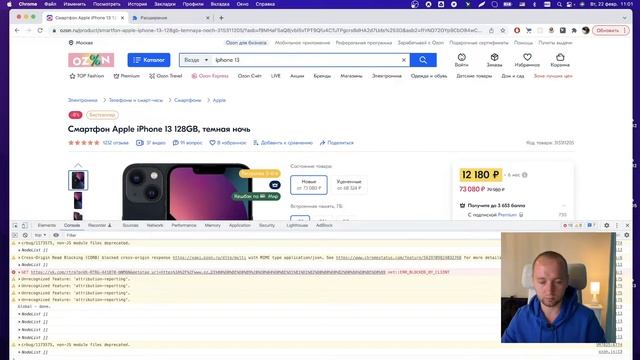640x360 pixels.
Task: Open the Apple breadcrumb
Action: [x=219, y=100]
